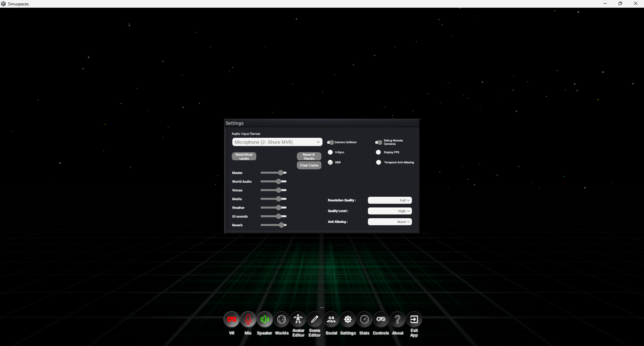Click Reset Mixer Levels button
The height and width of the screenshot is (346, 644).
[x=244, y=157]
